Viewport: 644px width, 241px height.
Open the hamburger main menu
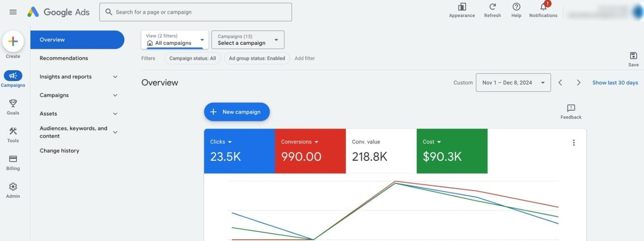coord(13,12)
